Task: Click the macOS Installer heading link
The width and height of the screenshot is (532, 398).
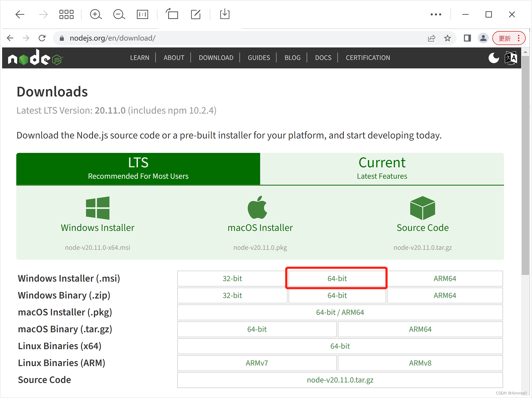Action: [260, 228]
